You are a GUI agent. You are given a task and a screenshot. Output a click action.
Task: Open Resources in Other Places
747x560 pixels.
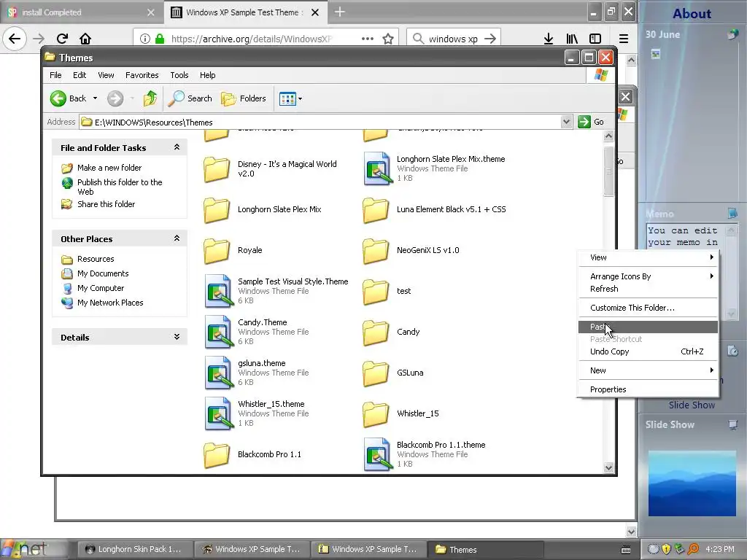96,259
